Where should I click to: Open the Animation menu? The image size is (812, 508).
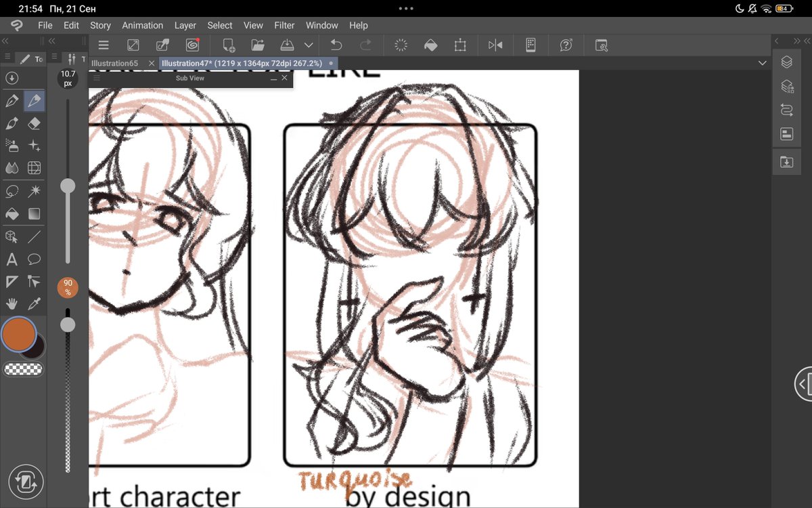click(x=142, y=25)
